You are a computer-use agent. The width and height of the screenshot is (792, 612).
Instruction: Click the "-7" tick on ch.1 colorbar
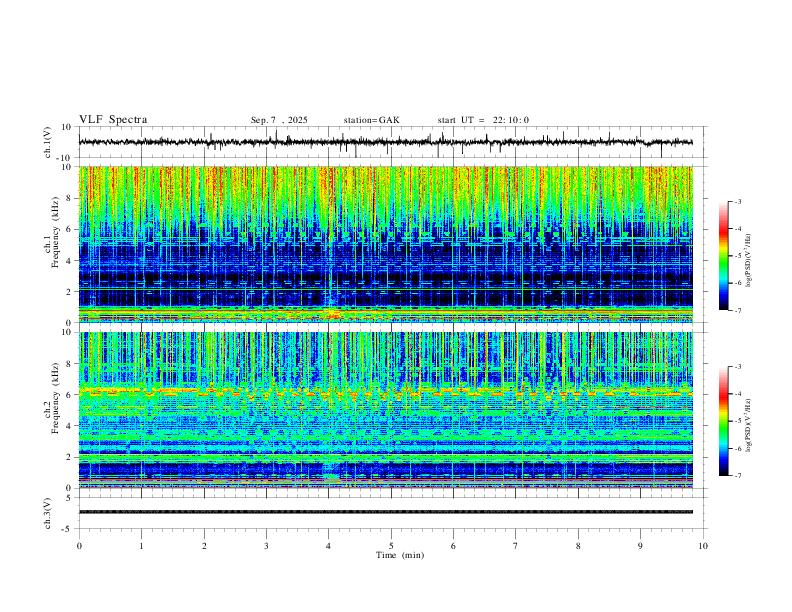(x=738, y=310)
